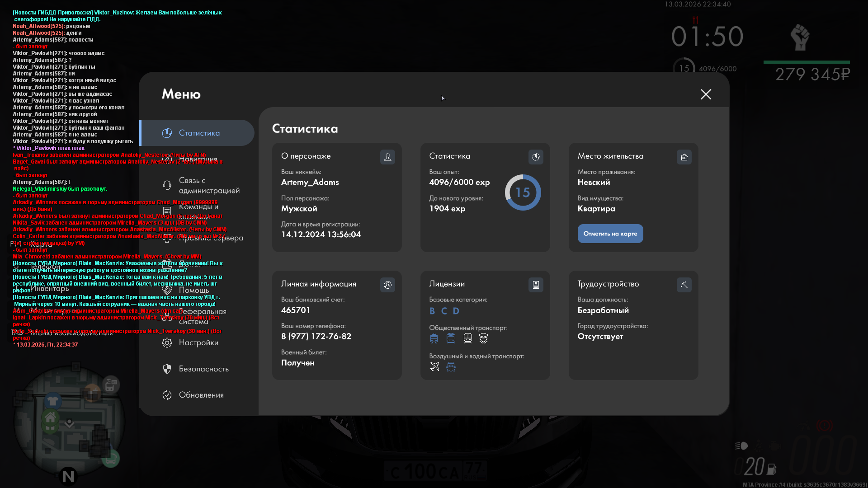This screenshot has height=488, width=868.
Task: Close the Меню window with the X
Action: pos(706,94)
